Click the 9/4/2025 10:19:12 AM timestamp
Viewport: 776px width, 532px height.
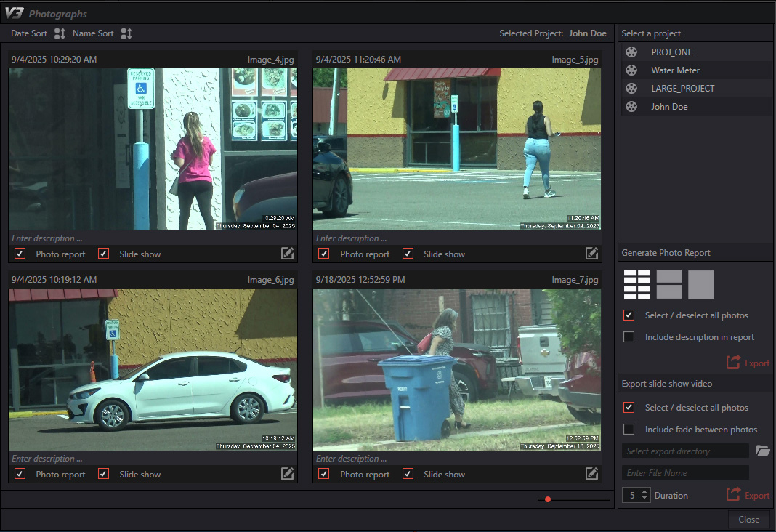pos(54,280)
